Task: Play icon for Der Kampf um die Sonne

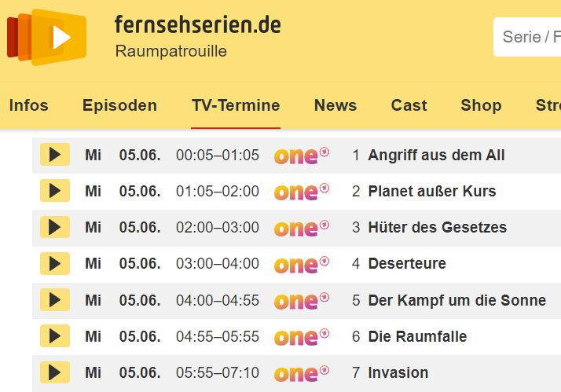Action: [55, 300]
